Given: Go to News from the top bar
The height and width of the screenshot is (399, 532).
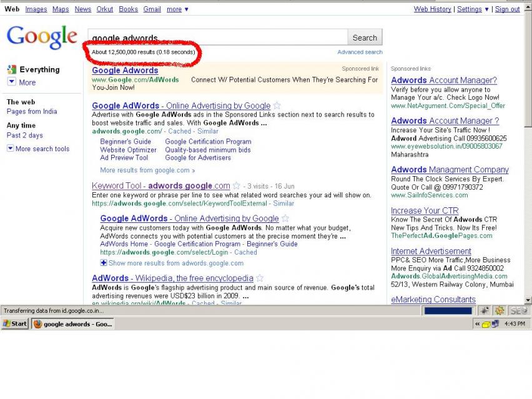Looking at the screenshot, I should 83,9.
